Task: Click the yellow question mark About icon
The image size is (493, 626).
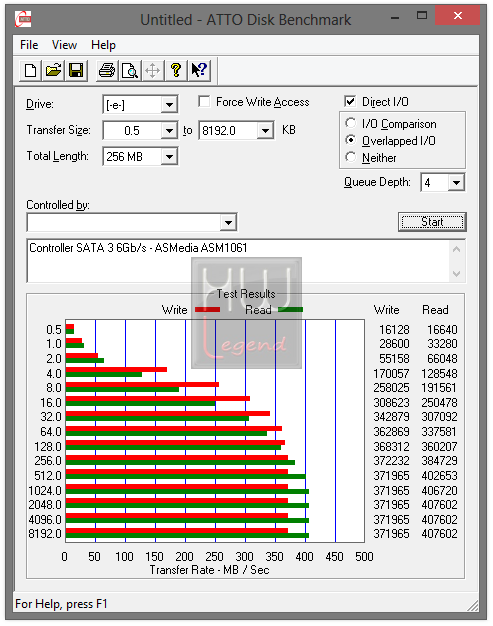Action: tap(176, 71)
